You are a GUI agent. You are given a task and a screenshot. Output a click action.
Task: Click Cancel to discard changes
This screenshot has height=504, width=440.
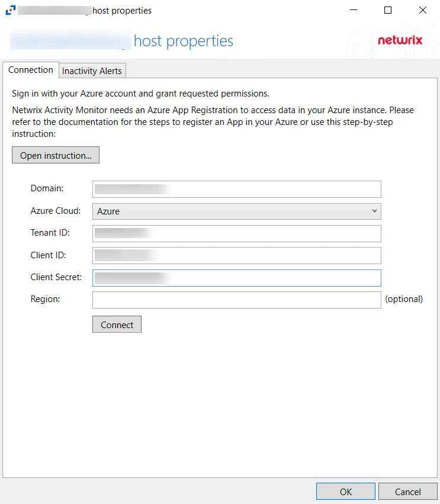408,492
